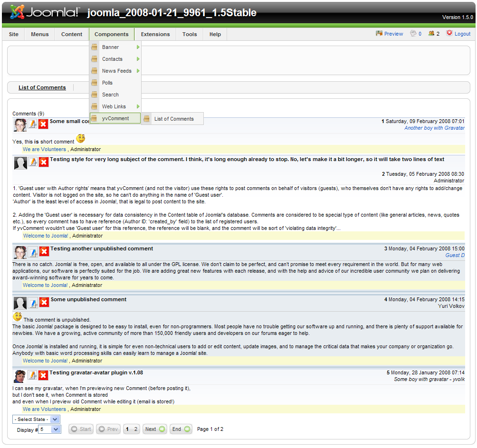Click the Logout link text
Viewport: 477px width, 448px height.
pyautogui.click(x=462, y=34)
